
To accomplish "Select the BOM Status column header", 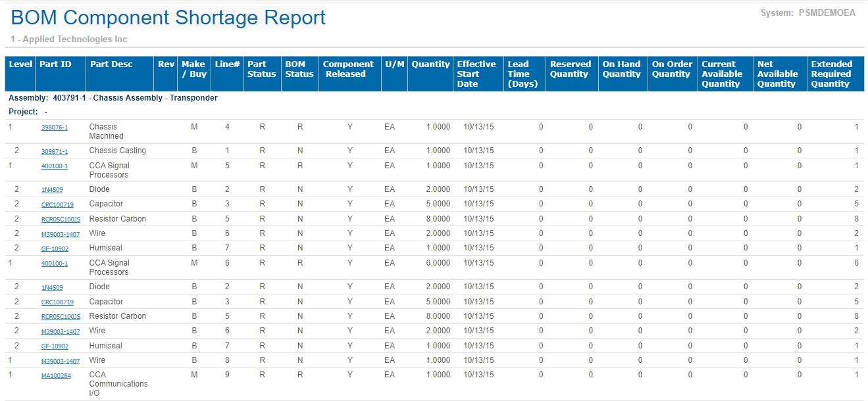I will point(299,69).
